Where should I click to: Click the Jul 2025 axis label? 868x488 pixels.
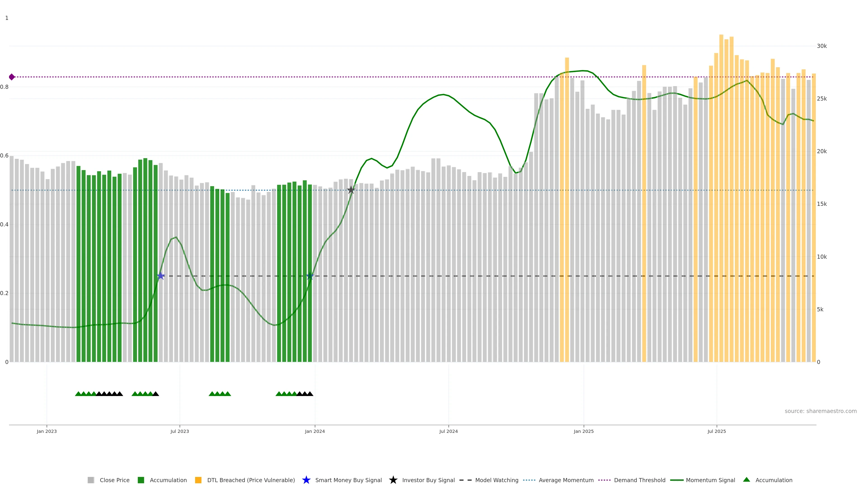[716, 431]
